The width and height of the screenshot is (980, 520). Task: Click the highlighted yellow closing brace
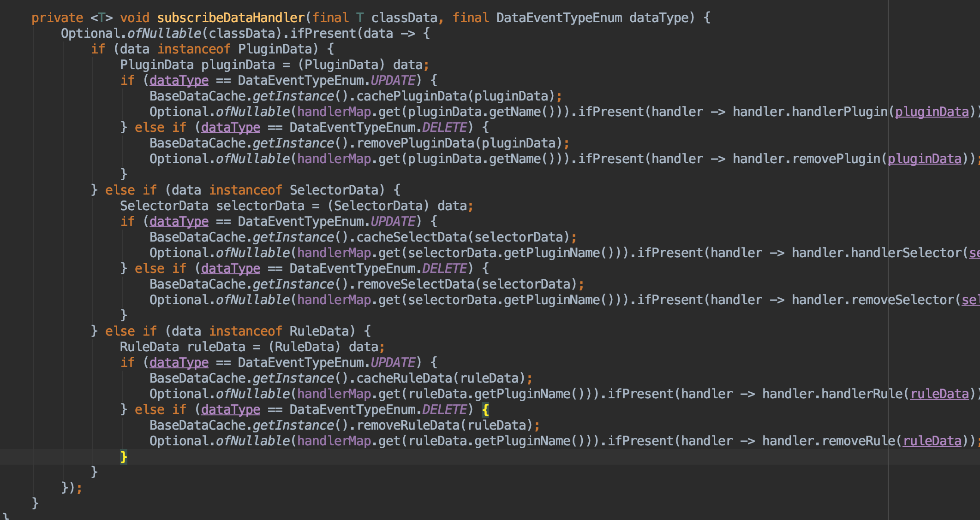pyautogui.click(x=124, y=457)
